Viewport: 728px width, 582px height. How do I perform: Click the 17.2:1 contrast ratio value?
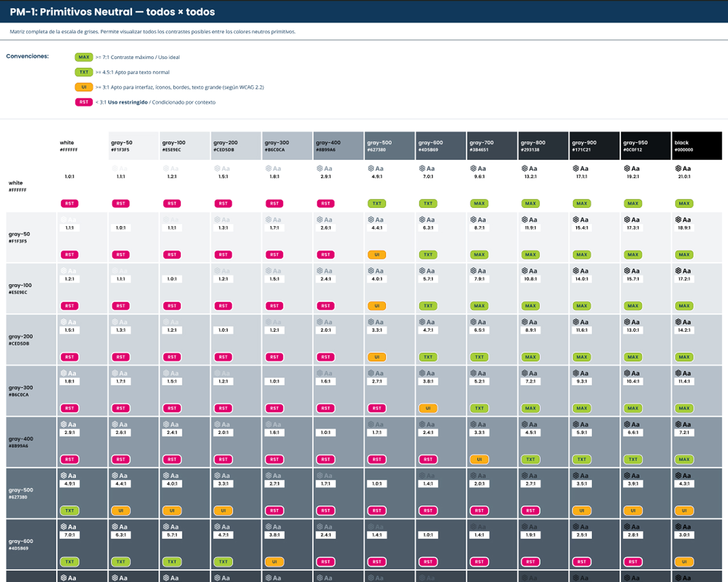pyautogui.click(x=684, y=279)
